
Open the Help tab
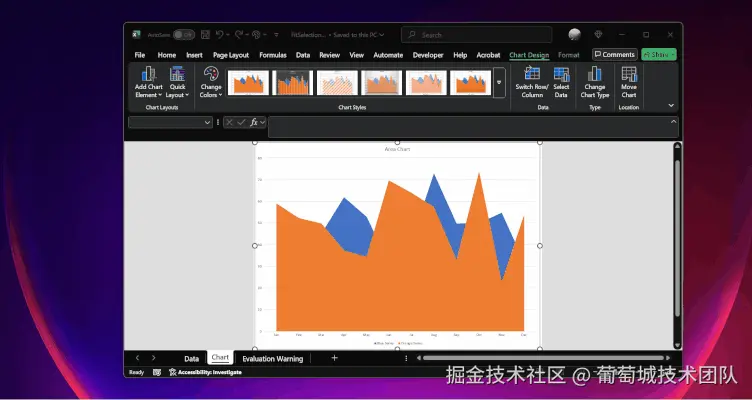click(x=460, y=55)
